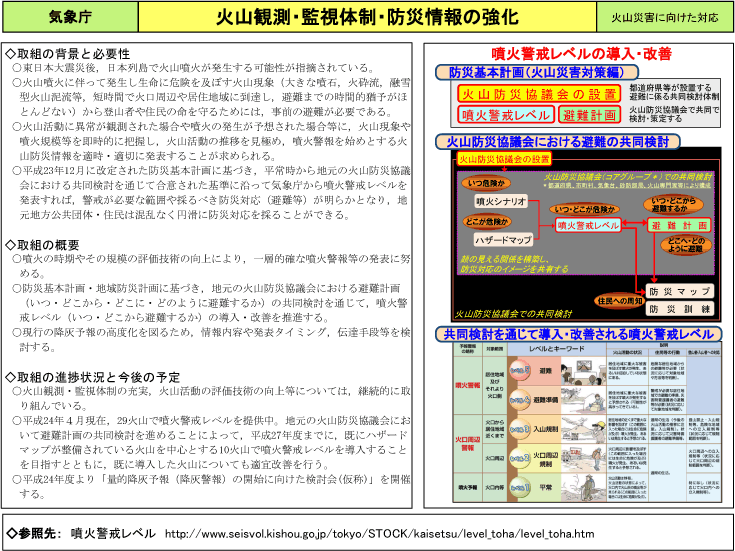Click the 火山災害に向けた対応 header label
The image size is (735, 551).
pyautogui.click(x=664, y=17)
